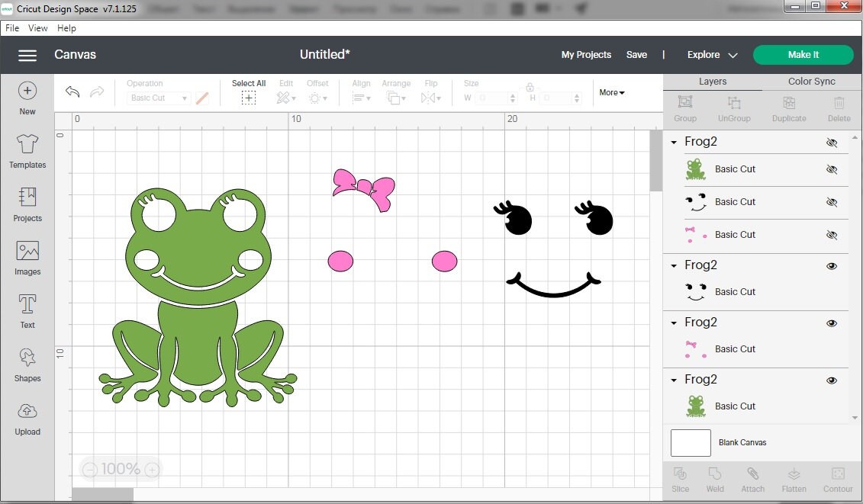
Task: Zoom out with the minus button
Action: click(90, 470)
